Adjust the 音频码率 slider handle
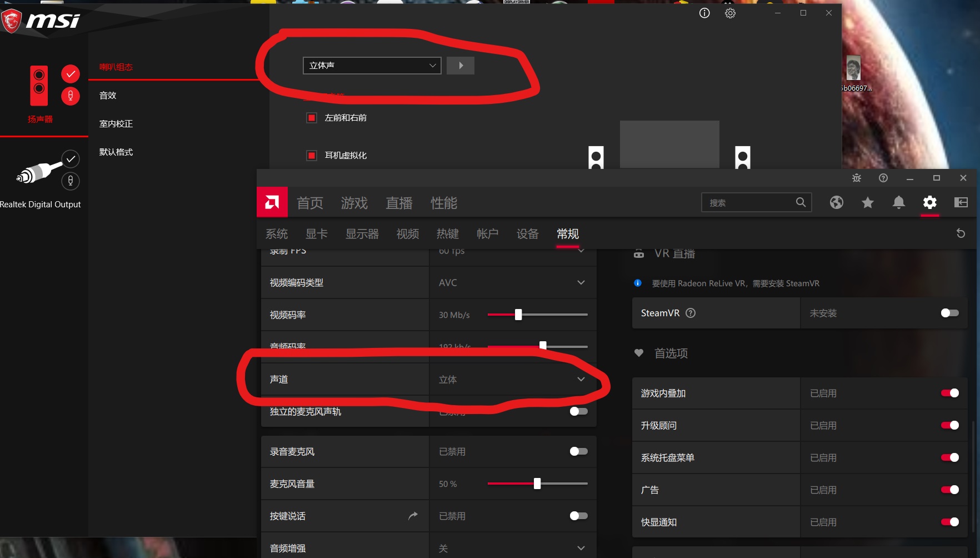Viewport: 980px width, 558px height. [543, 346]
